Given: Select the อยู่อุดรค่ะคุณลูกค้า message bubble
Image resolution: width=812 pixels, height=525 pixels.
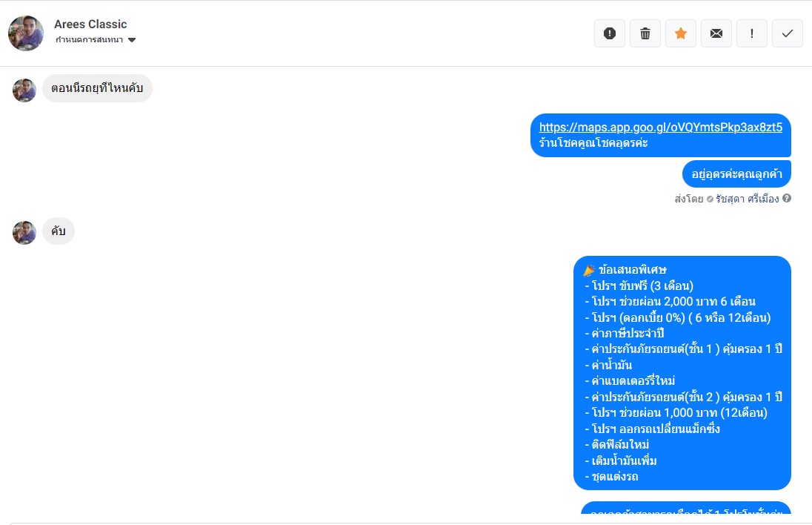Looking at the screenshot, I should (x=736, y=174).
